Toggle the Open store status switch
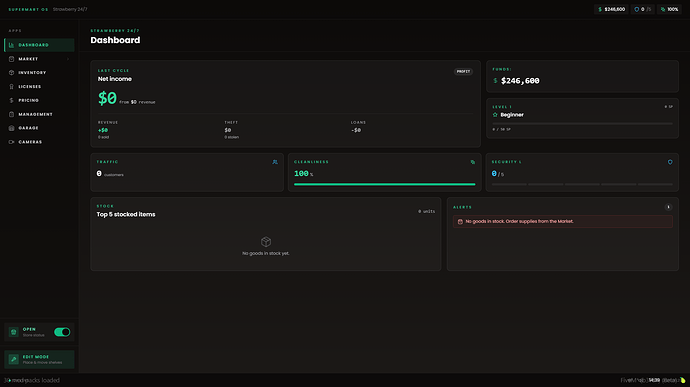Image resolution: width=690 pixels, height=387 pixels. 62,332
